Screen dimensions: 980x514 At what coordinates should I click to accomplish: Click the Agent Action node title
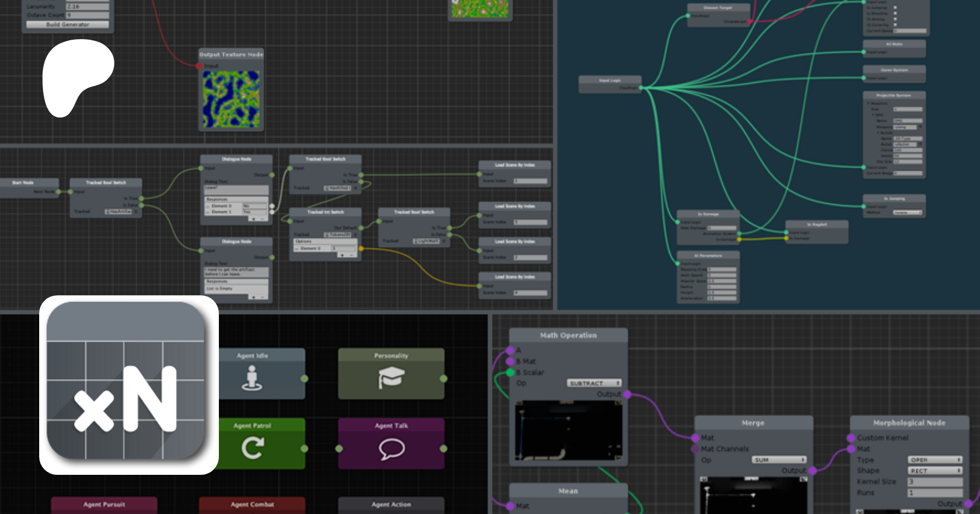(x=391, y=505)
